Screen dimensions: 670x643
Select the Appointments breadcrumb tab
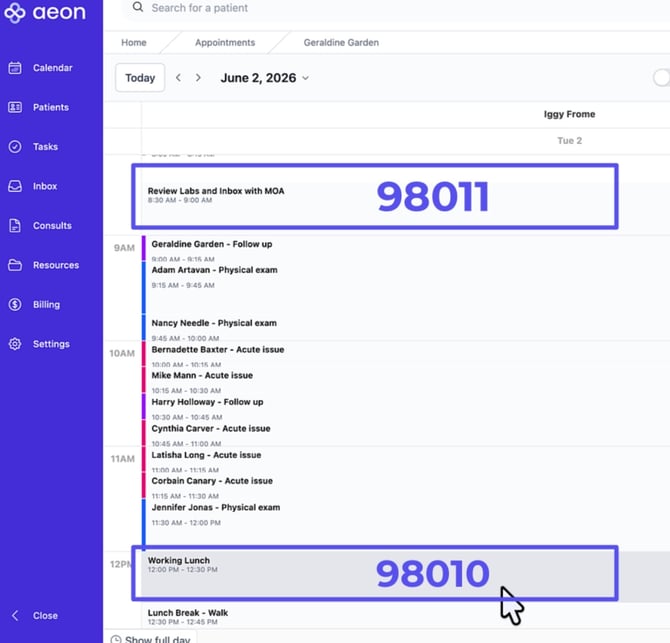click(x=225, y=42)
